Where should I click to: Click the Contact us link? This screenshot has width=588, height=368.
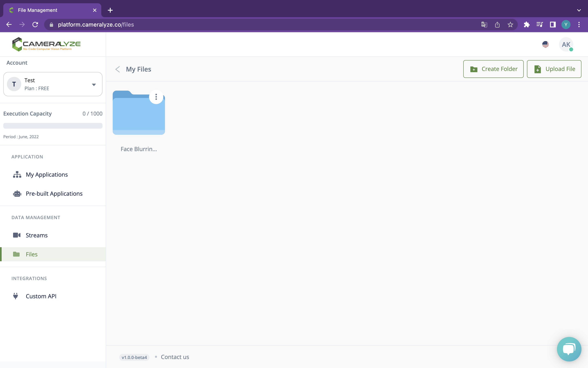[x=175, y=357]
